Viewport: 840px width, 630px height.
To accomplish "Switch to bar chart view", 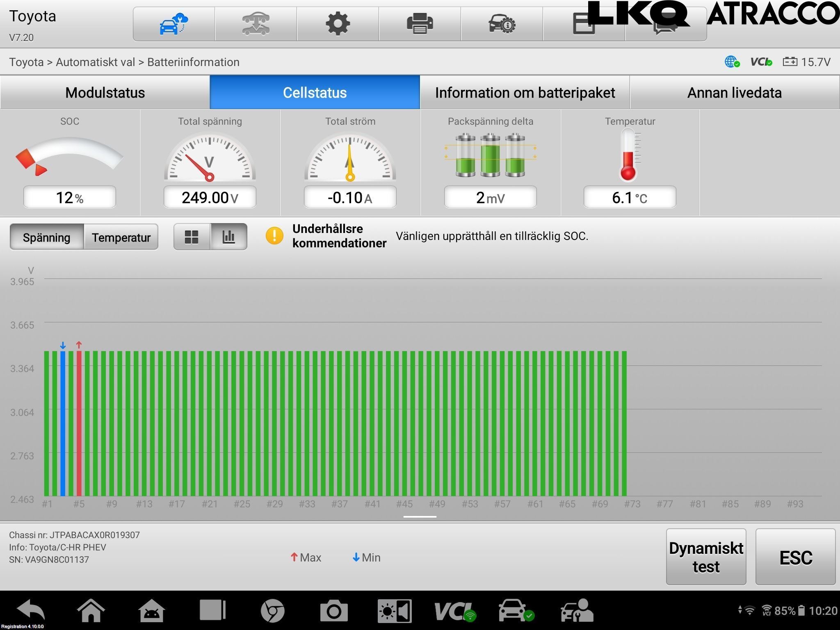I will coord(228,237).
